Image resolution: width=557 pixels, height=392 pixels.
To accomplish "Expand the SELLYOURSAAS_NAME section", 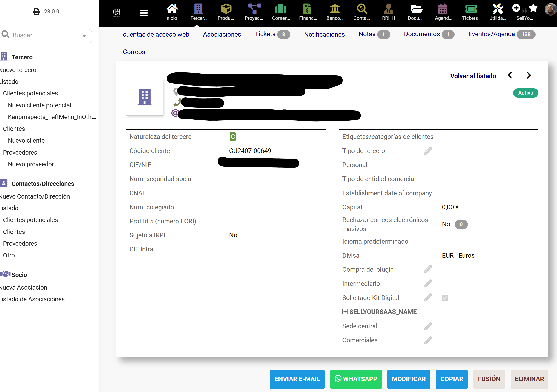I will pyautogui.click(x=345, y=312).
